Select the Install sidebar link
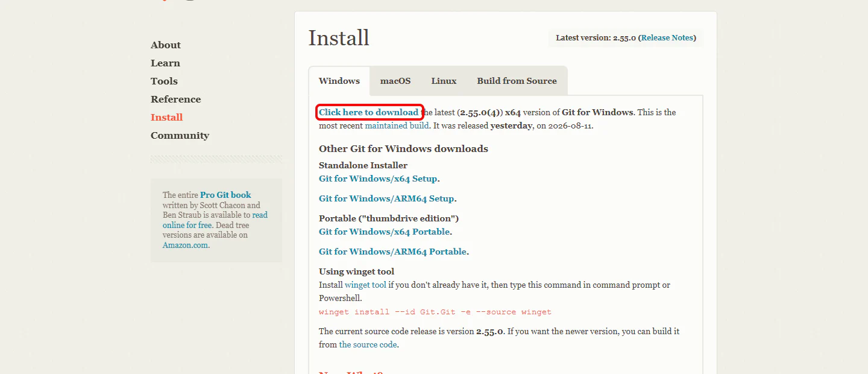This screenshot has height=374, width=868. pos(166,118)
